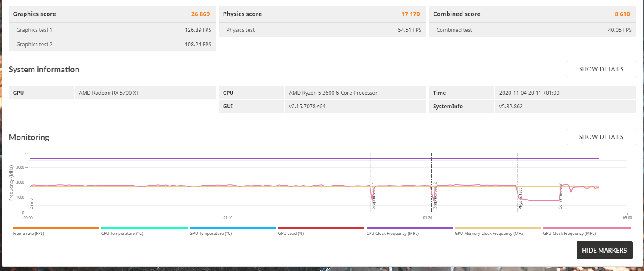This screenshot has height=271, width=644.
Task: Toggle CPU Clock Frequency legend swatch
Action: (409, 228)
